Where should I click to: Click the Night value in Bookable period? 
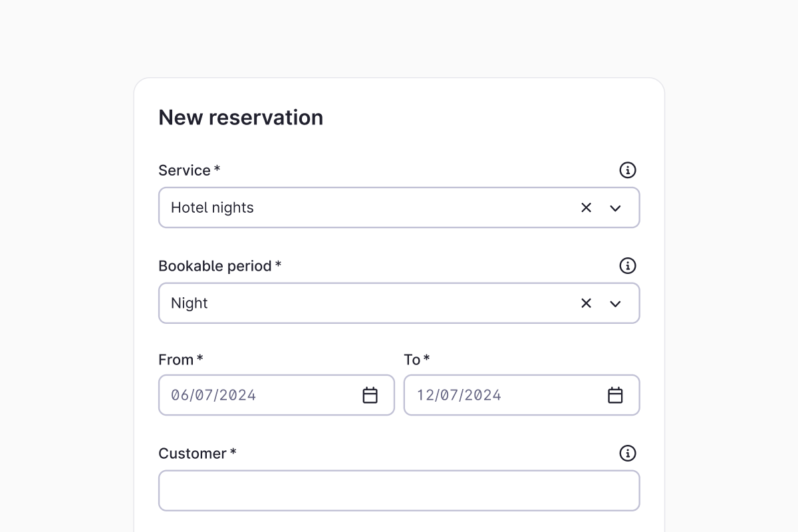(x=190, y=303)
